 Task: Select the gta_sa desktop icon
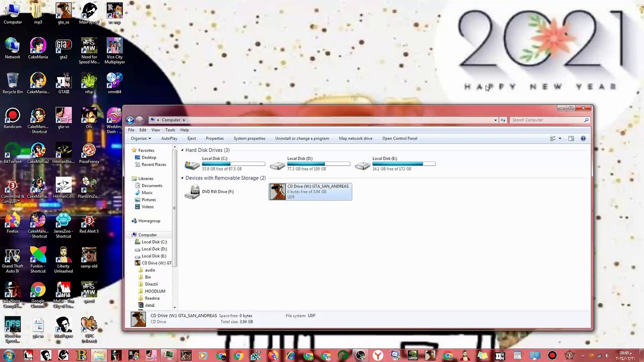tap(63, 14)
